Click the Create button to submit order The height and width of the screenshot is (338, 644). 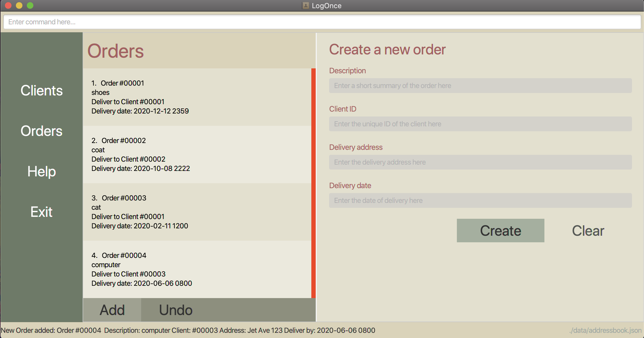click(500, 230)
